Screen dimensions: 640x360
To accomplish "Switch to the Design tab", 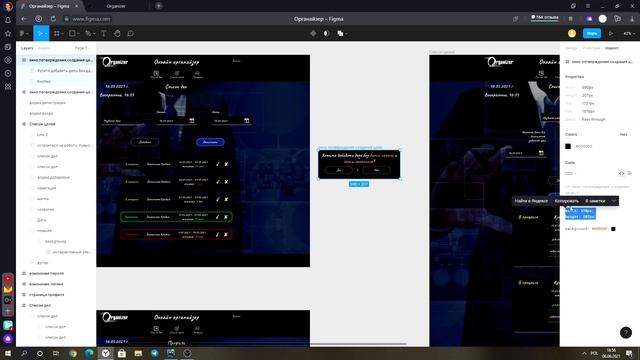I will point(571,48).
